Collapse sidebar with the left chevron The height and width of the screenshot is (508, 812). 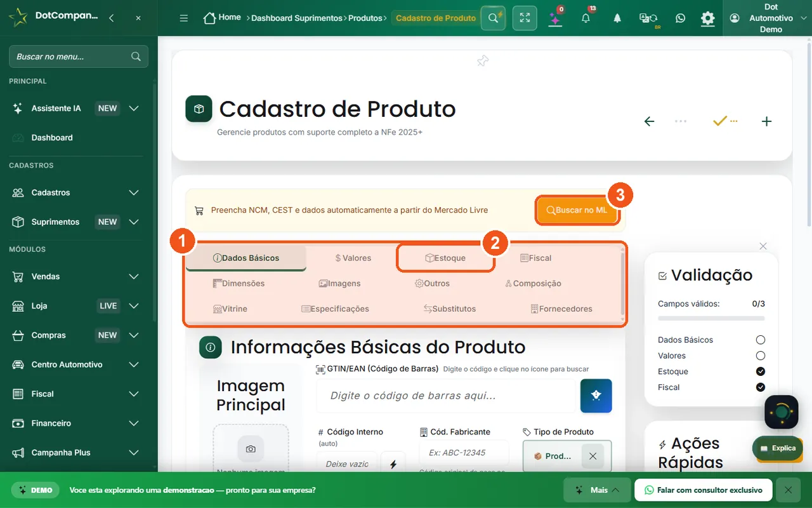click(x=112, y=18)
